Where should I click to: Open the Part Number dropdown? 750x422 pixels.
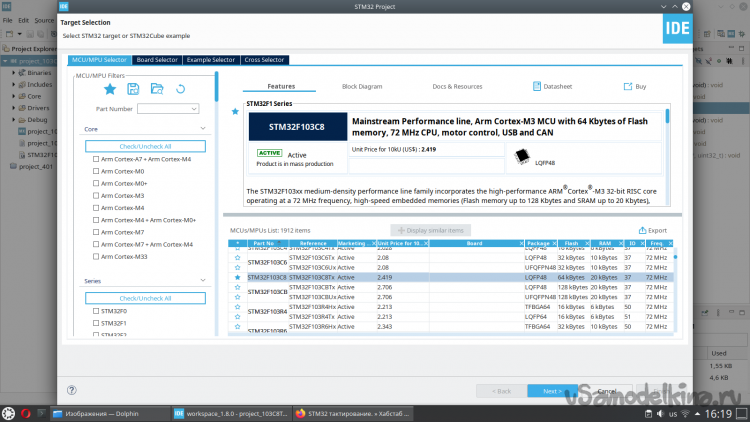click(x=167, y=108)
